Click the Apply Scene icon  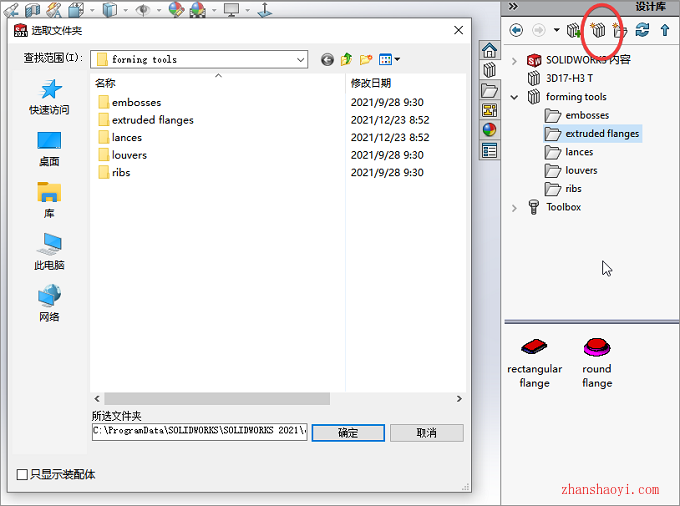198,10
